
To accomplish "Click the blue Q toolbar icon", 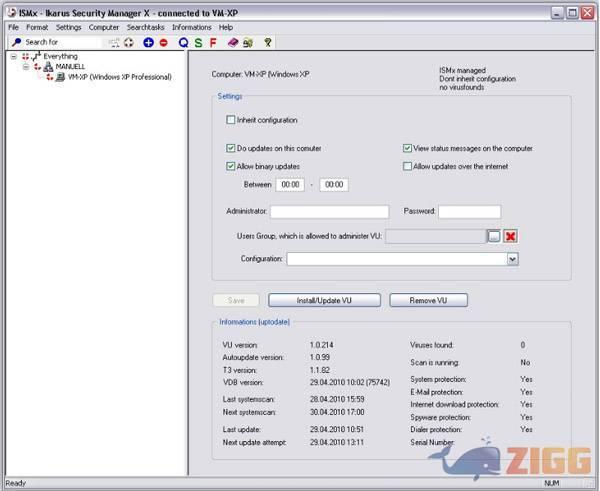I will 183,42.
